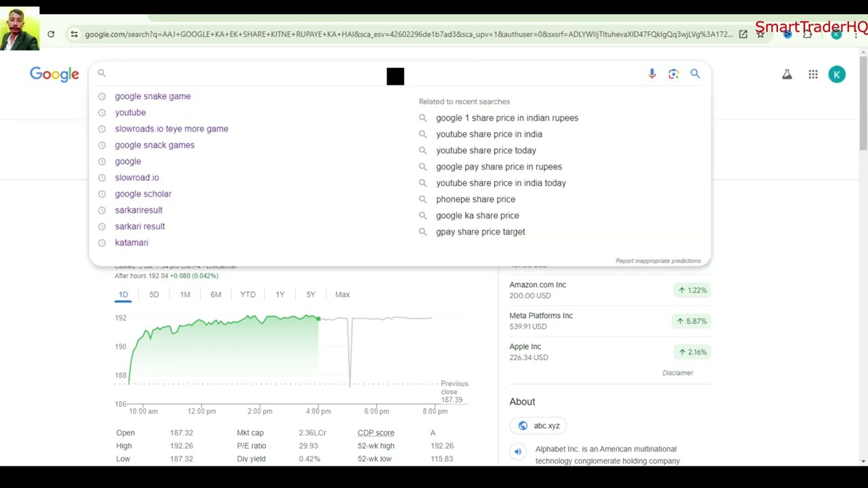Select the plain google suggestion
868x488 pixels.
coord(128,161)
